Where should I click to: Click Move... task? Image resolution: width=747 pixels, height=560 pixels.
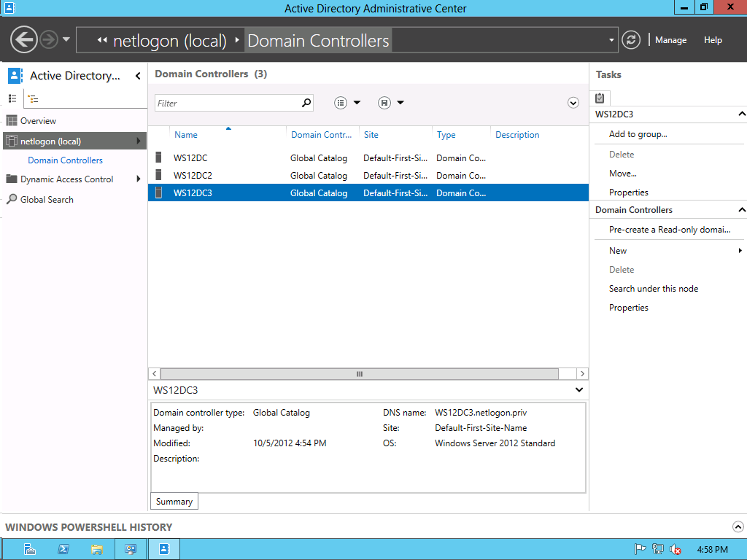click(x=623, y=174)
